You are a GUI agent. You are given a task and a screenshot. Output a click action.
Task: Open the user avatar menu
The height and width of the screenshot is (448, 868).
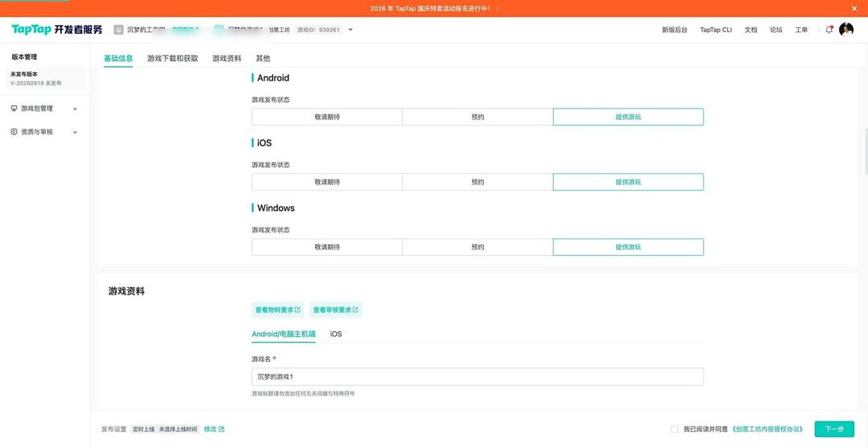pyautogui.click(x=845, y=29)
